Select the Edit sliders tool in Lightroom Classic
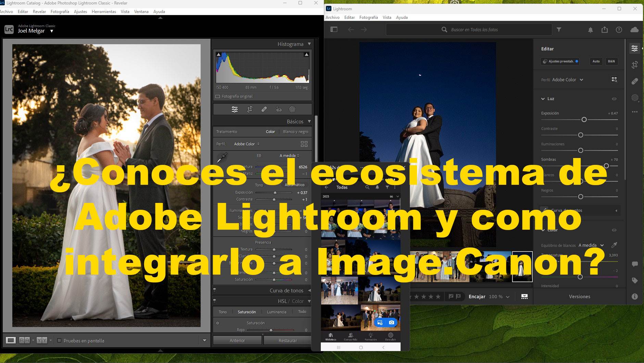Image resolution: width=644 pixels, height=363 pixels. point(235,109)
